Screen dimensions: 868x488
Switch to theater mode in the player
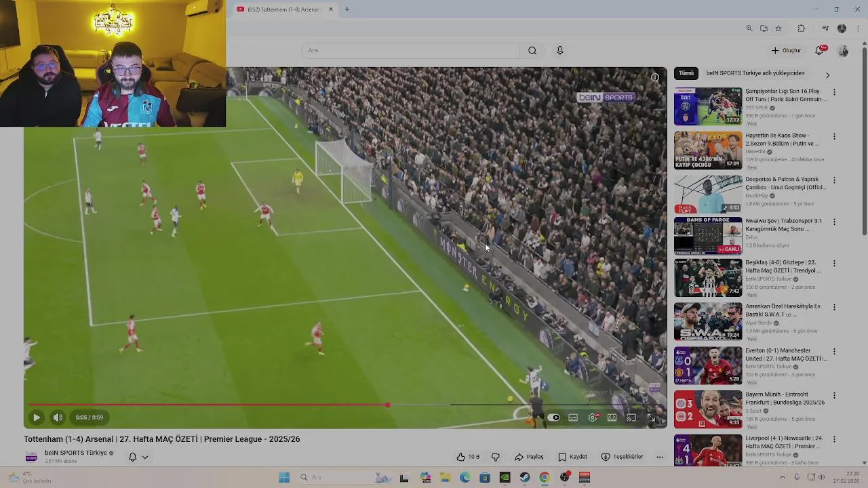point(612,418)
